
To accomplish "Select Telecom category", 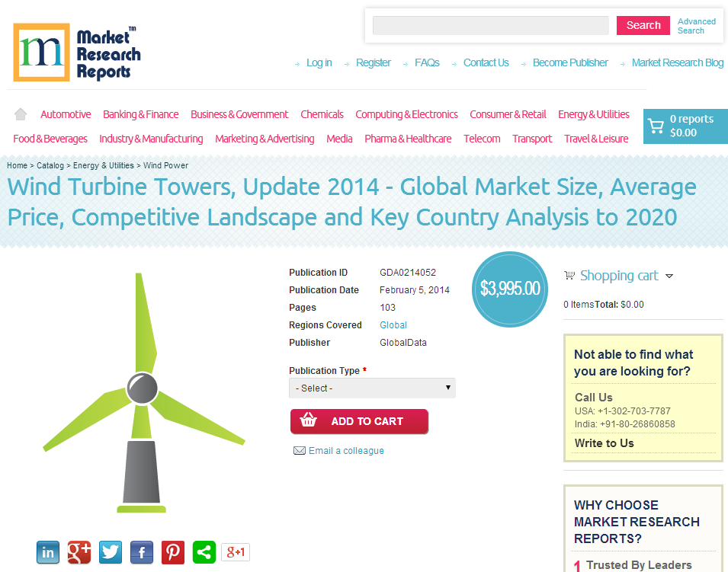I will point(482,139).
